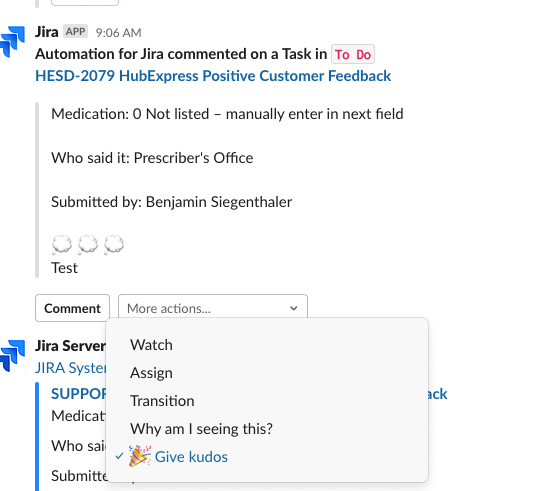The height and width of the screenshot is (491, 538).
Task: Click the 9:06 AM message timestamp
Action: 118,33
